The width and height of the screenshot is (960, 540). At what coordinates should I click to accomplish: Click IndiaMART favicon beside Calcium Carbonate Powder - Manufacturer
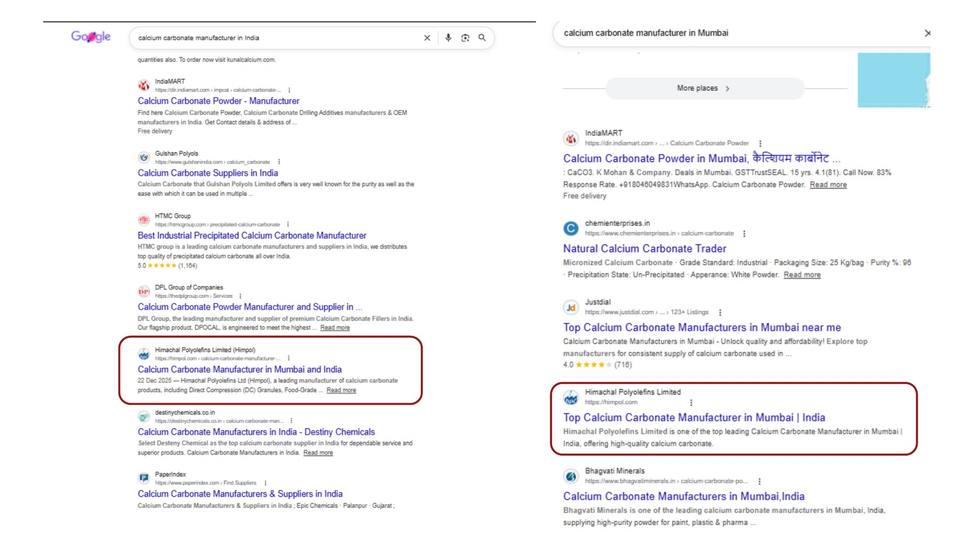144,85
